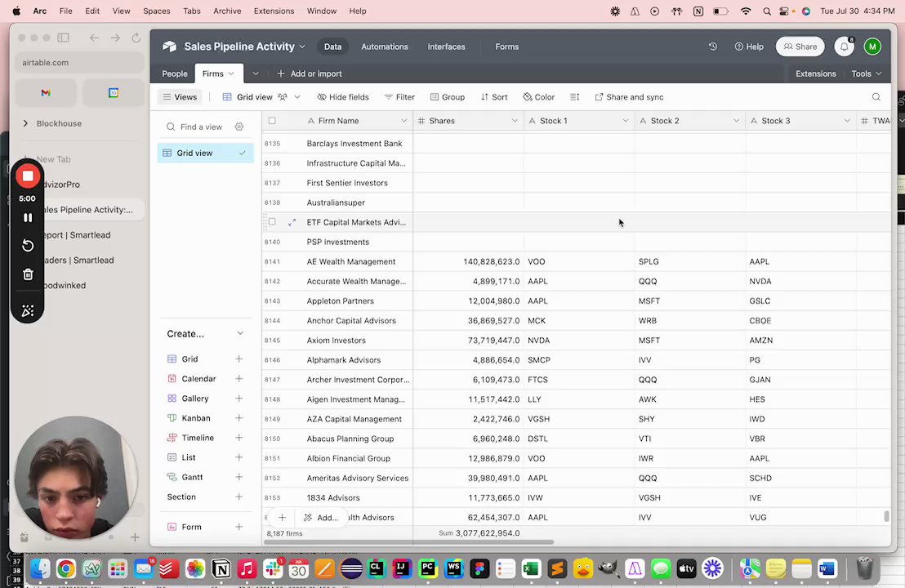The width and height of the screenshot is (905, 588).
Task: Open the Grid view options dropdown
Action: (297, 97)
